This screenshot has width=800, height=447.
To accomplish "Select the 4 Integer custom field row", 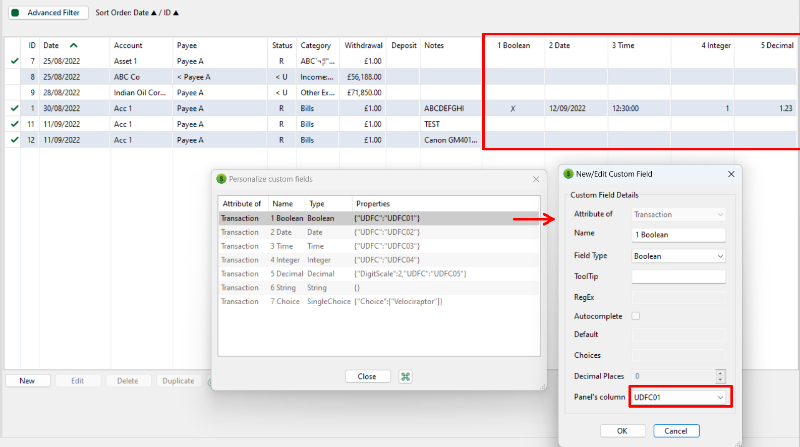I will (379, 260).
